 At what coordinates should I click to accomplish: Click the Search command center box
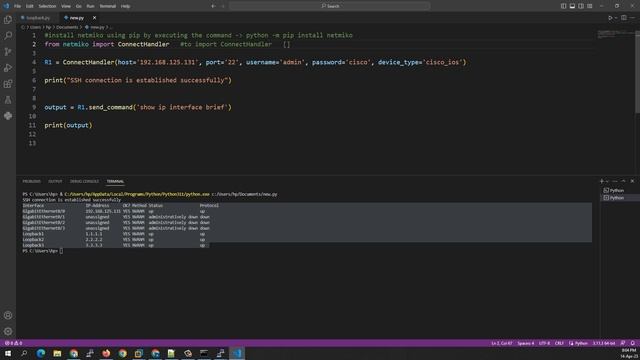pos(330,6)
